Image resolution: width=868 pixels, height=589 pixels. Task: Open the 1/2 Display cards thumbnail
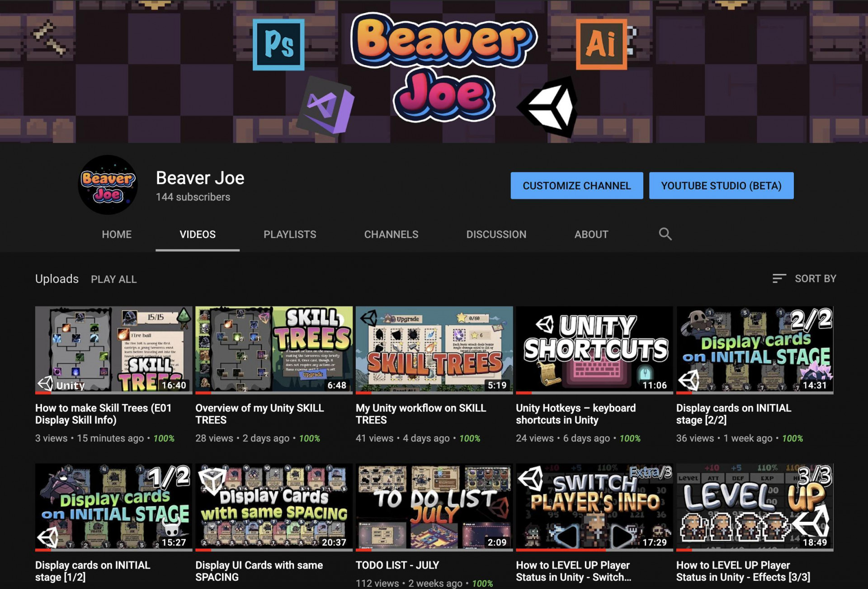114,506
